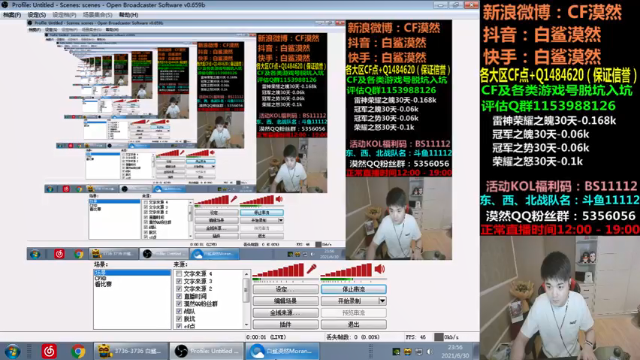Screen dimensions: 640x360
Task: Click the 停止串流 stop streaming button
Action: coord(353,289)
